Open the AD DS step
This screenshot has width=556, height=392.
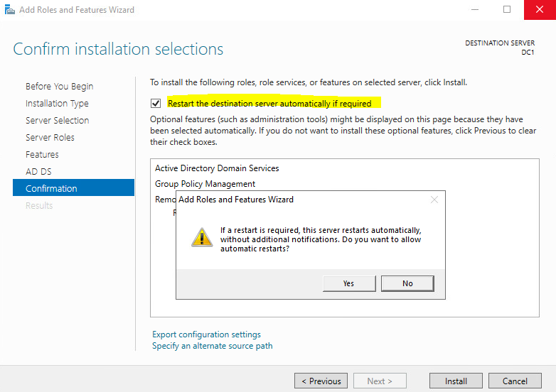pyautogui.click(x=38, y=171)
